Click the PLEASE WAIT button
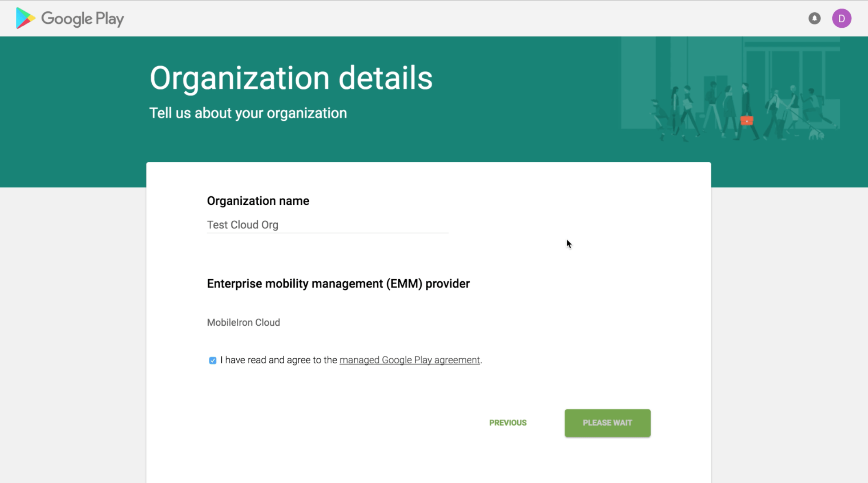868x483 pixels. (607, 423)
